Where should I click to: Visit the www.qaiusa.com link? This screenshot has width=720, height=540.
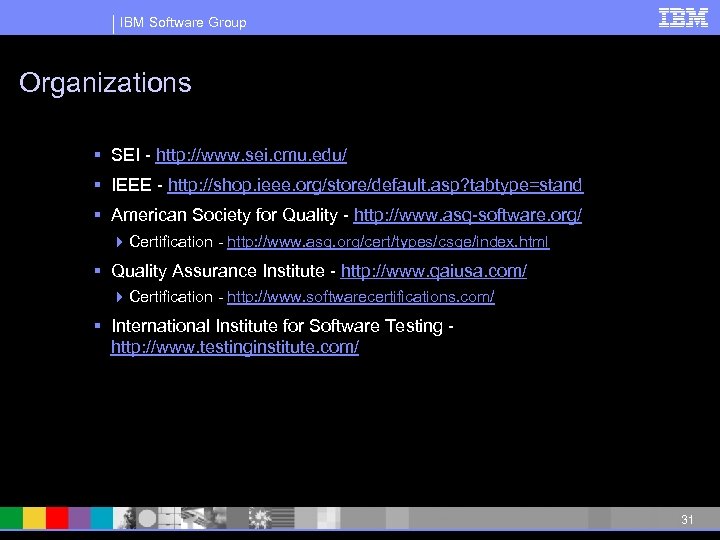tap(433, 271)
